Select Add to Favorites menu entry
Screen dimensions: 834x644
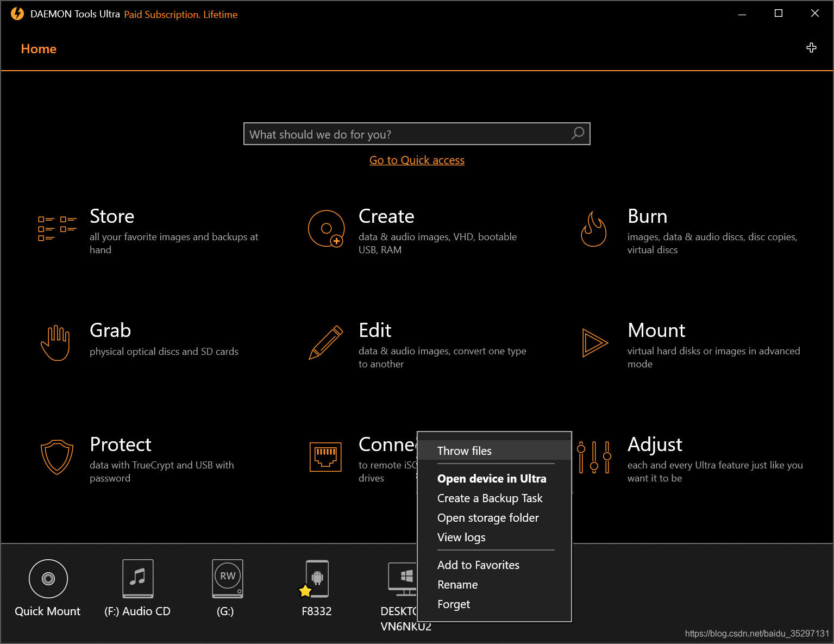[x=494, y=565]
